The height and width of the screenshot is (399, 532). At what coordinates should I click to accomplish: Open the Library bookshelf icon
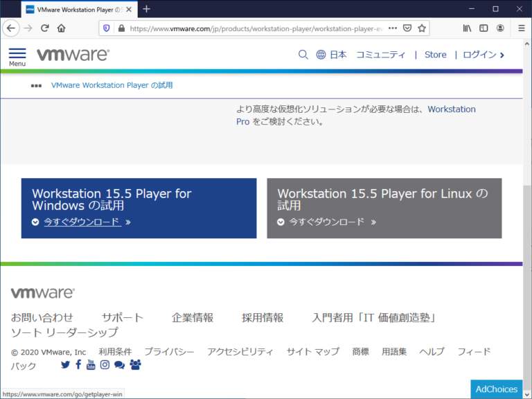[467, 28]
